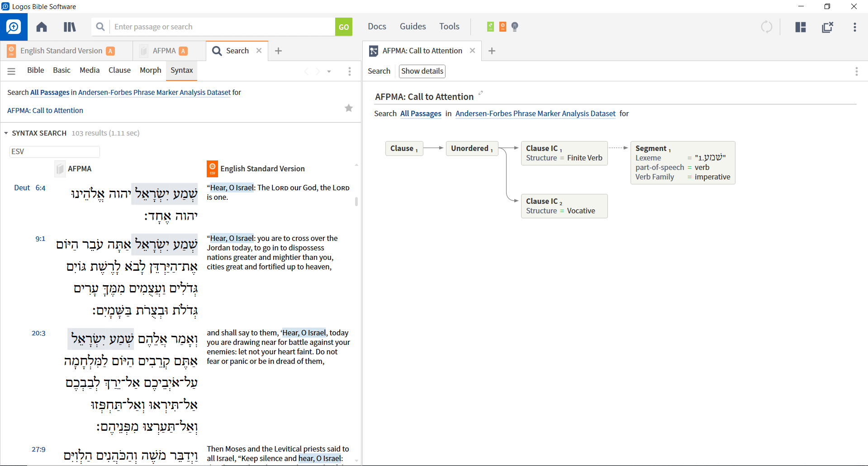This screenshot has height=466, width=868.
Task: Open the Logos app menu icon
Action: coord(14,27)
